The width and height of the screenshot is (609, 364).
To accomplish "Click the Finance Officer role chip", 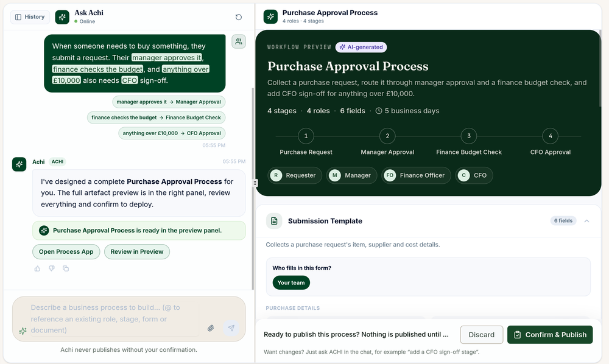I will pyautogui.click(x=416, y=175).
